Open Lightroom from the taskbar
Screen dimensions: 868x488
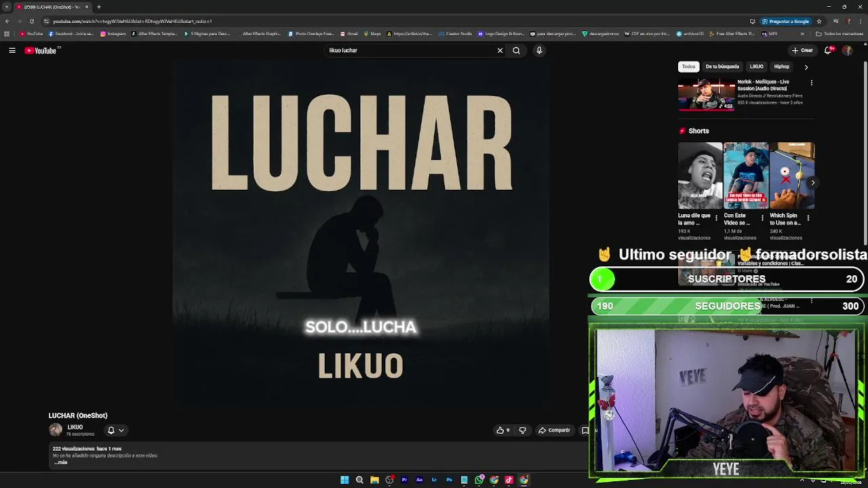click(x=434, y=480)
